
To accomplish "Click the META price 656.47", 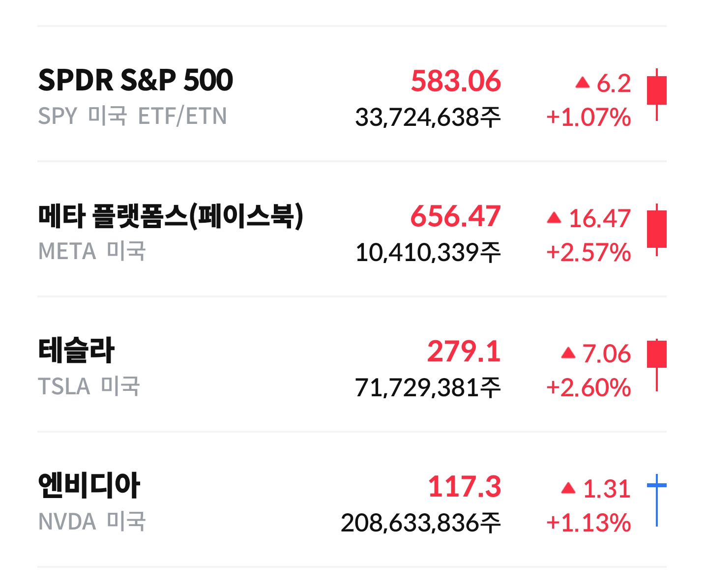I will tap(456, 216).
